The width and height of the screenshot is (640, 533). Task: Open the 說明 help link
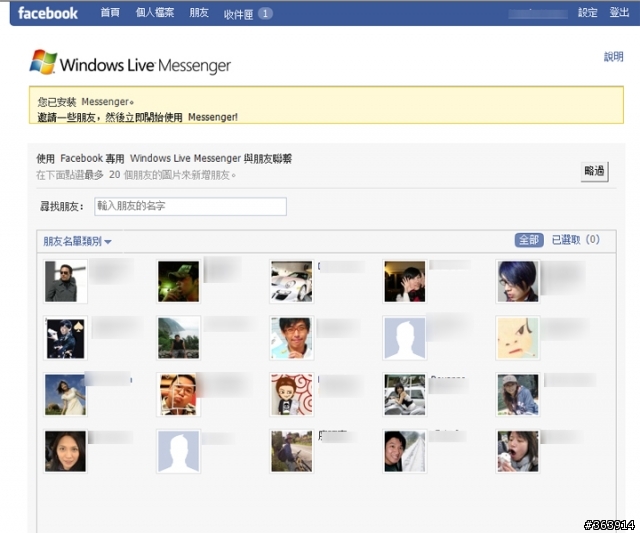point(613,56)
